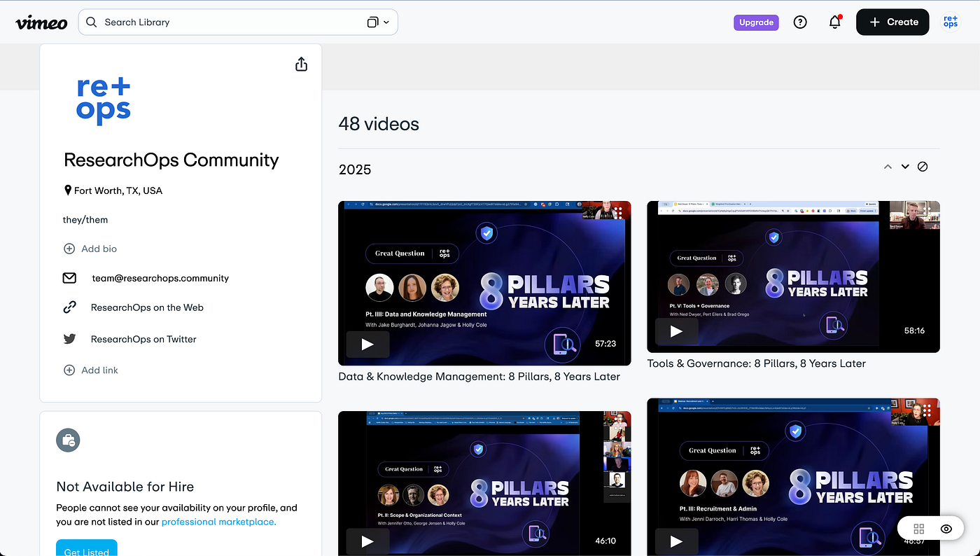This screenshot has height=556, width=980.
Task: Click the Fort Worth, TX, USA text
Action: [x=118, y=190]
